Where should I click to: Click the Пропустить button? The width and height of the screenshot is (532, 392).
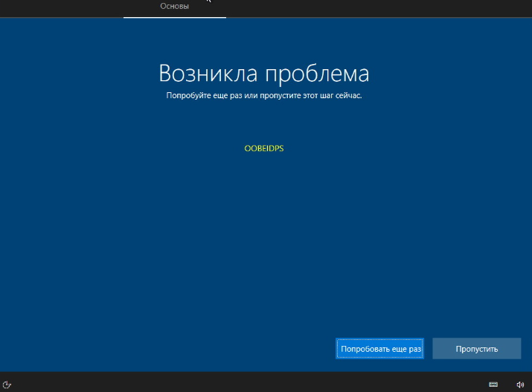[477, 349]
